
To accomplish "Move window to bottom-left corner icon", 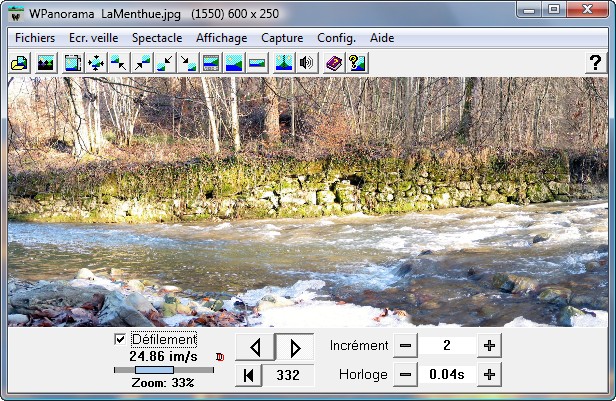I will (165, 63).
